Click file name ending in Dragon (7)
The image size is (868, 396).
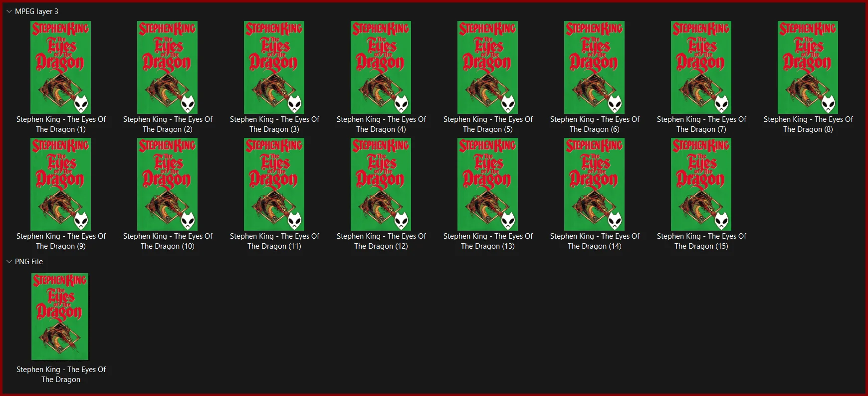tap(701, 124)
